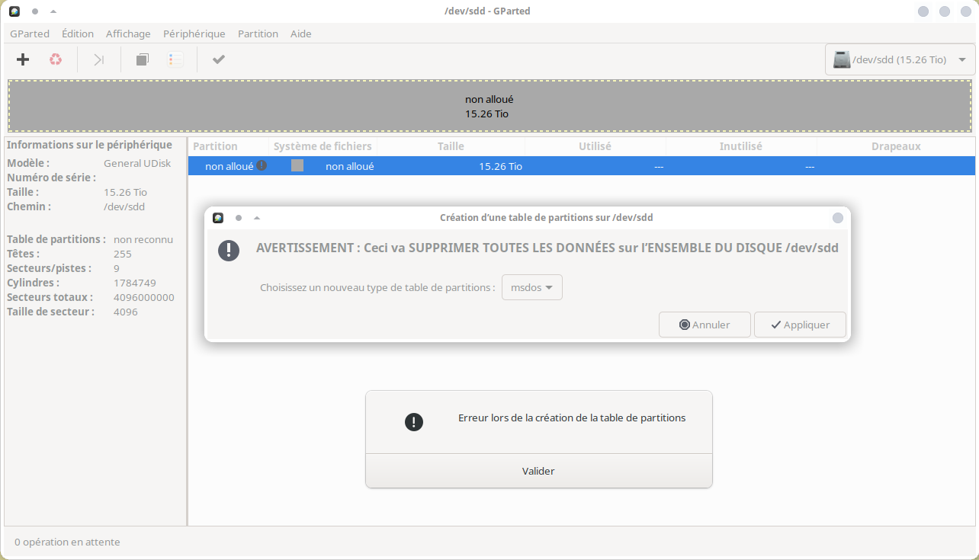Click the General UDisk model value
Image resolution: width=979 pixels, height=560 pixels.
[x=137, y=163]
